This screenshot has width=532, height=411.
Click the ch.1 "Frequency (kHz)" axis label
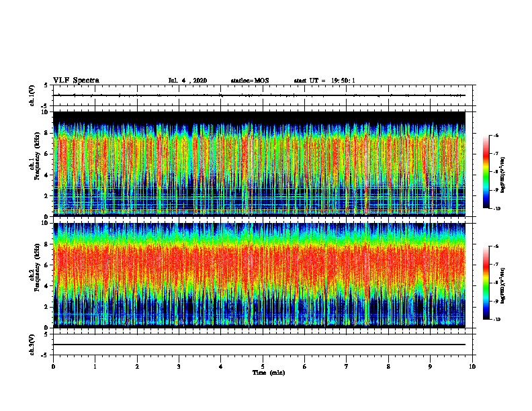pyautogui.click(x=37, y=156)
